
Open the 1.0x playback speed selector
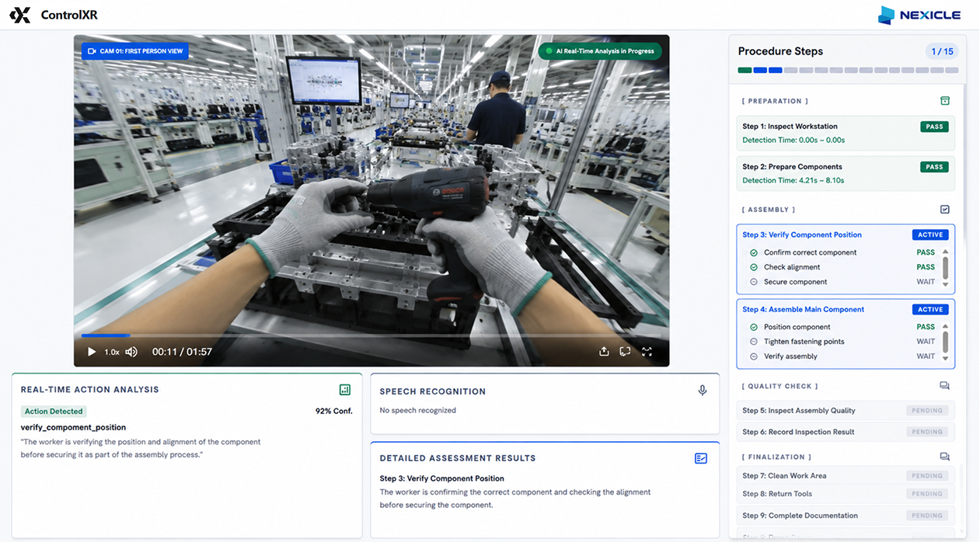click(x=112, y=352)
